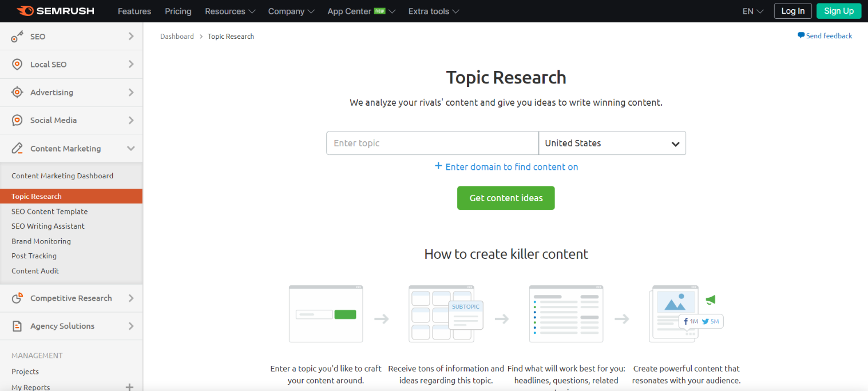
Task: Expand the Social Media section arrow
Action: click(131, 120)
